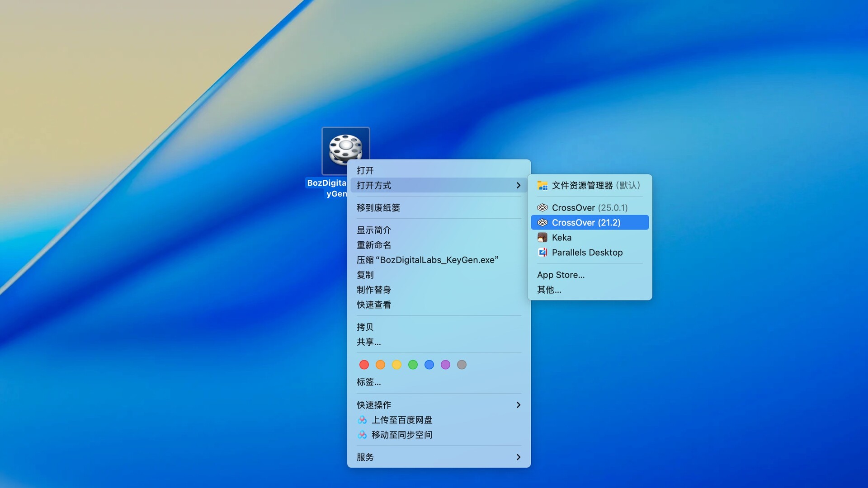Viewport: 868px width, 488px height.
Task: Open the file with Keka
Action: coord(590,237)
